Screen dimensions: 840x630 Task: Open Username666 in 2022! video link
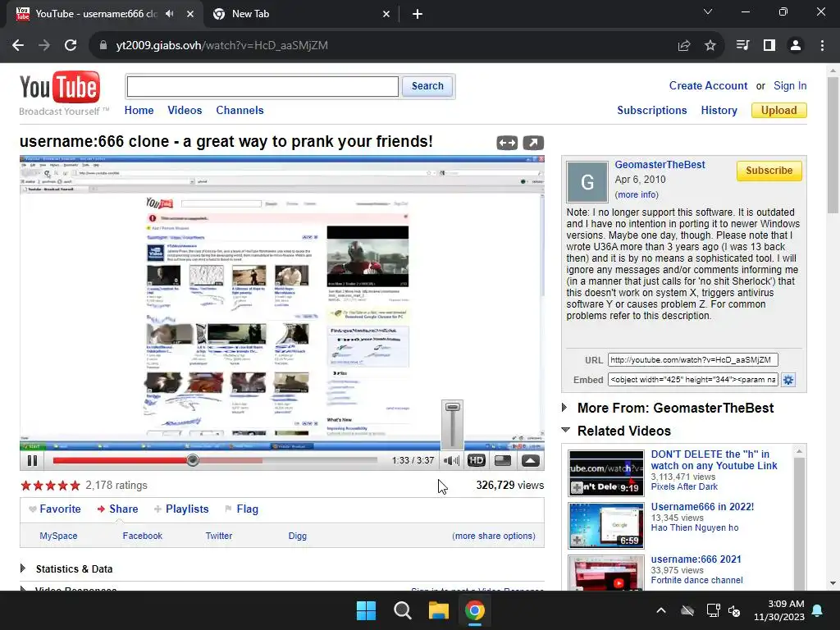click(x=702, y=507)
